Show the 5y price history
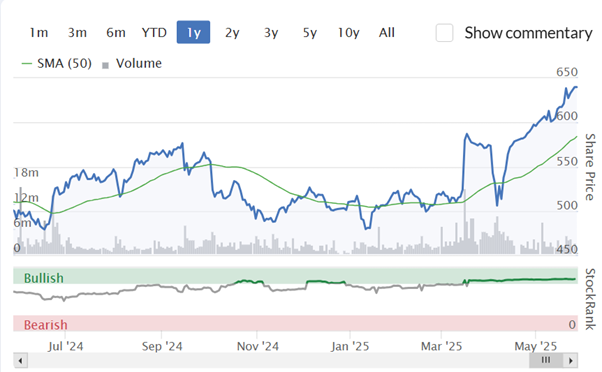This screenshot has height=372, width=602. 310,33
